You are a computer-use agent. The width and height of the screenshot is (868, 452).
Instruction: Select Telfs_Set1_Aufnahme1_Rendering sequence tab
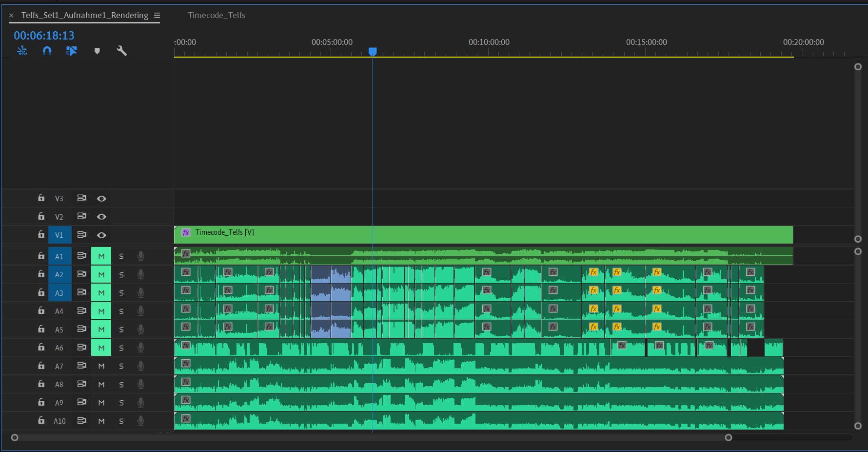85,15
